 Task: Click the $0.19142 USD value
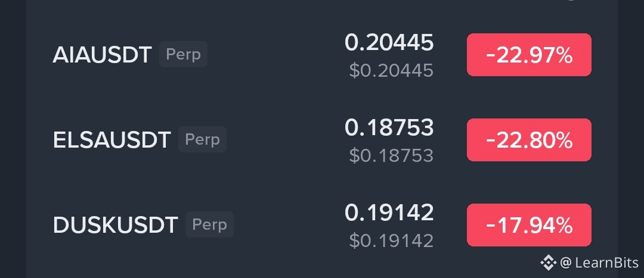pyautogui.click(x=391, y=240)
